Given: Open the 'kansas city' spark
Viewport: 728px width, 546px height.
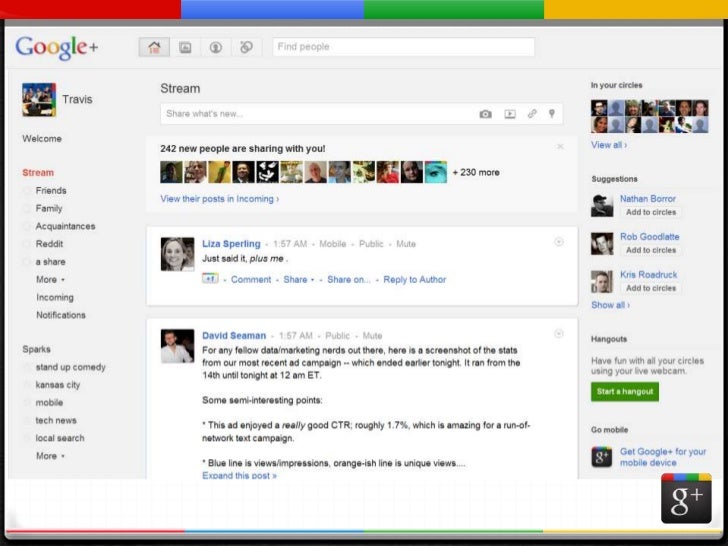Looking at the screenshot, I should coord(58,384).
